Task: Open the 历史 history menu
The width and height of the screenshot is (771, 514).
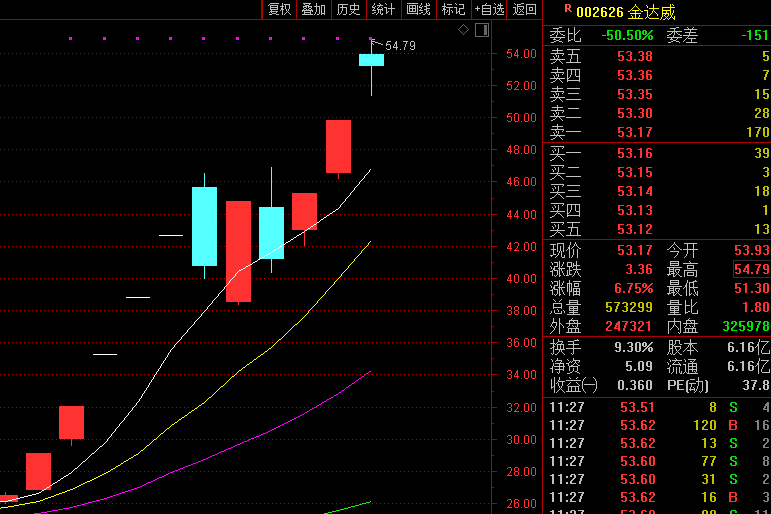Action: 349,9
